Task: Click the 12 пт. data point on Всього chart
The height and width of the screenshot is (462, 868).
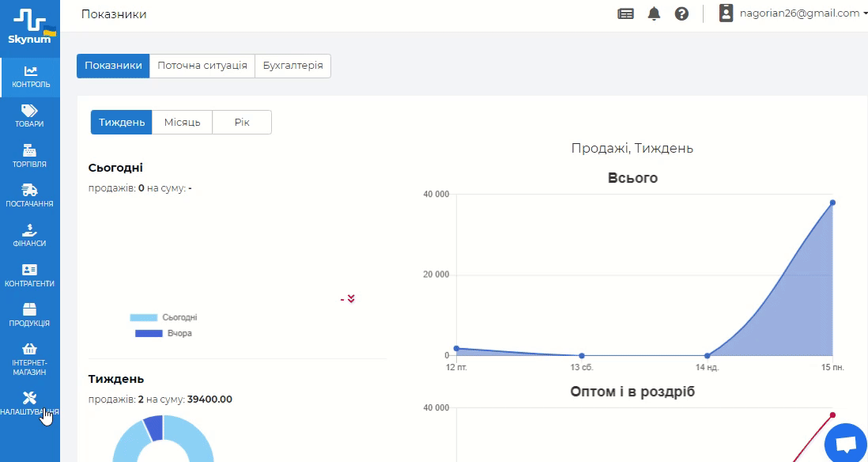Action: 457,348
